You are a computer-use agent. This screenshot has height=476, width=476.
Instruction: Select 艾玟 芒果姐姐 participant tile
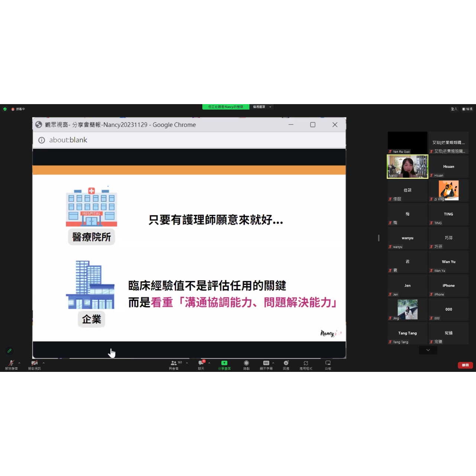click(x=448, y=142)
